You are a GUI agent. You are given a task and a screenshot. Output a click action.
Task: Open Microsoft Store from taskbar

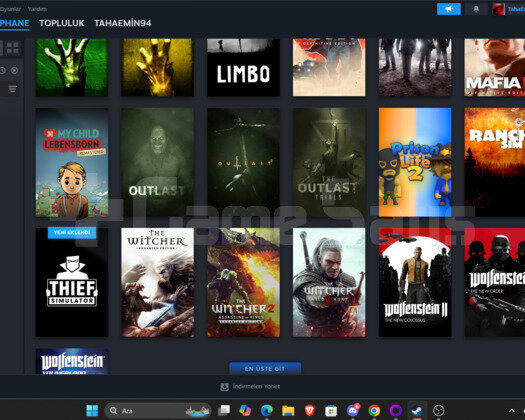pyautogui.click(x=331, y=411)
